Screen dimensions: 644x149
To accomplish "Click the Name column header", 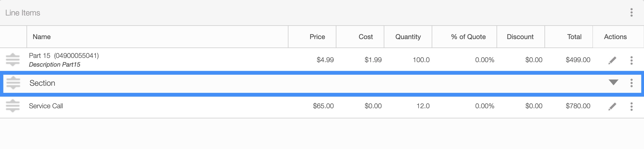I will (42, 37).
